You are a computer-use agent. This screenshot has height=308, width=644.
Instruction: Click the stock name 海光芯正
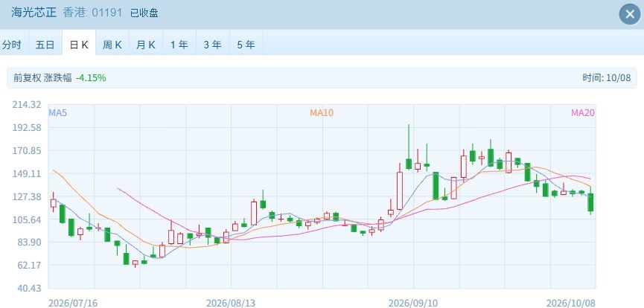point(34,13)
